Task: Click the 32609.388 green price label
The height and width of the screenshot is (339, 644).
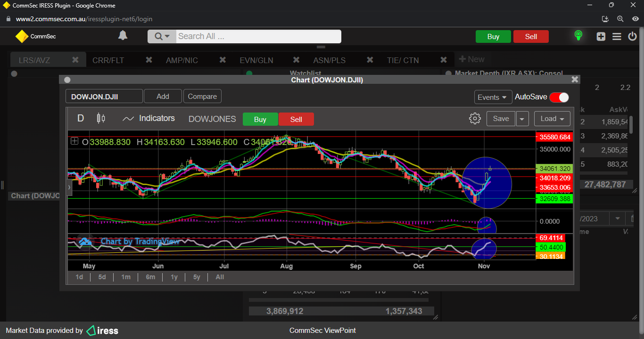Action: click(554, 199)
